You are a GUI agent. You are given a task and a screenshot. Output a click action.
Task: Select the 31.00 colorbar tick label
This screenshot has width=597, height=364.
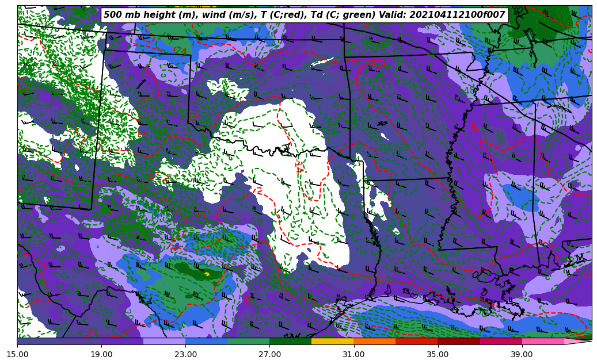pos(353,354)
